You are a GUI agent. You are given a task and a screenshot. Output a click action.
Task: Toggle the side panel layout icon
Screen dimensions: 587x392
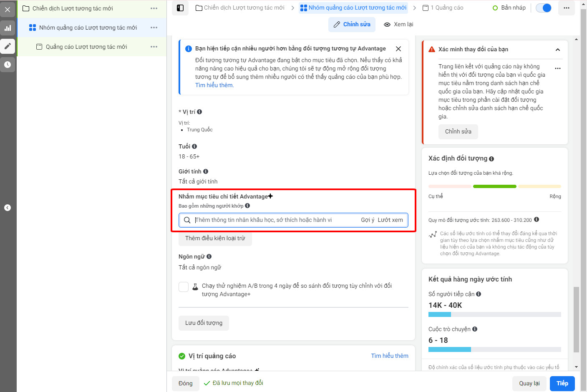[180, 8]
